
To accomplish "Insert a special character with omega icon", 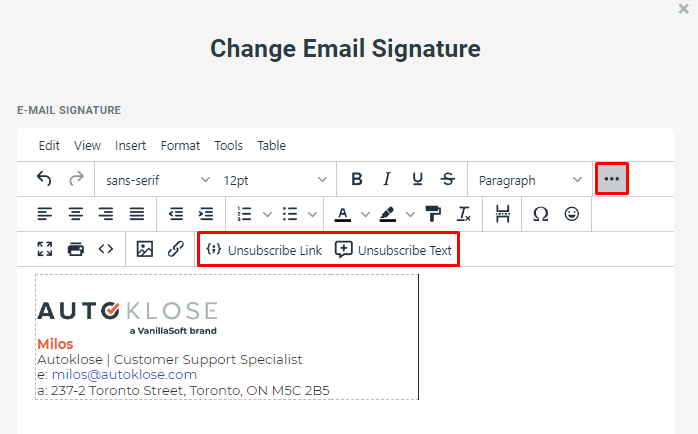I will tap(540, 214).
